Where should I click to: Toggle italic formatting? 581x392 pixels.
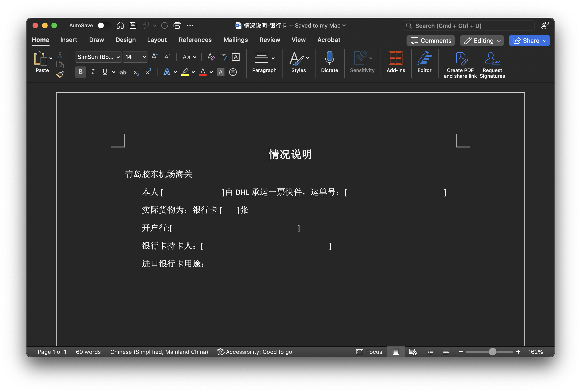click(93, 72)
